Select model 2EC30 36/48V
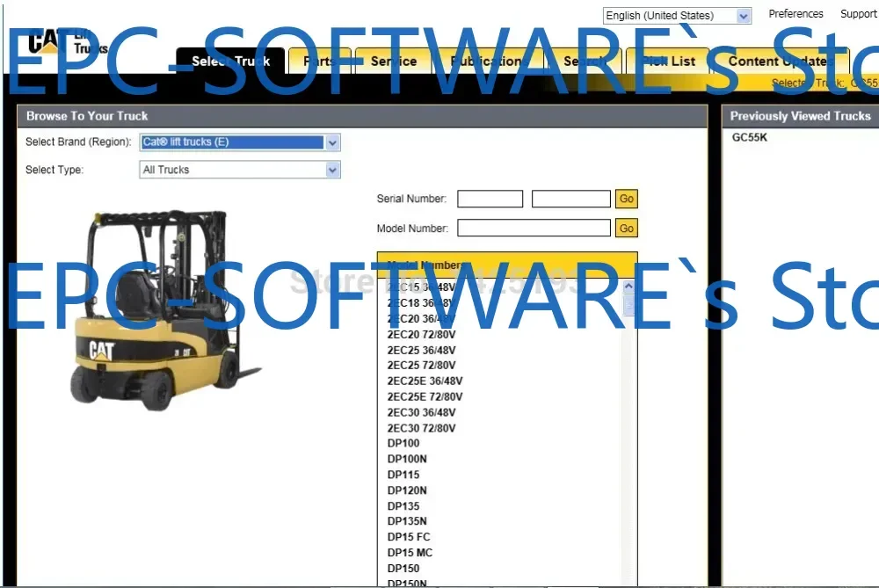The width and height of the screenshot is (879, 588). click(421, 412)
